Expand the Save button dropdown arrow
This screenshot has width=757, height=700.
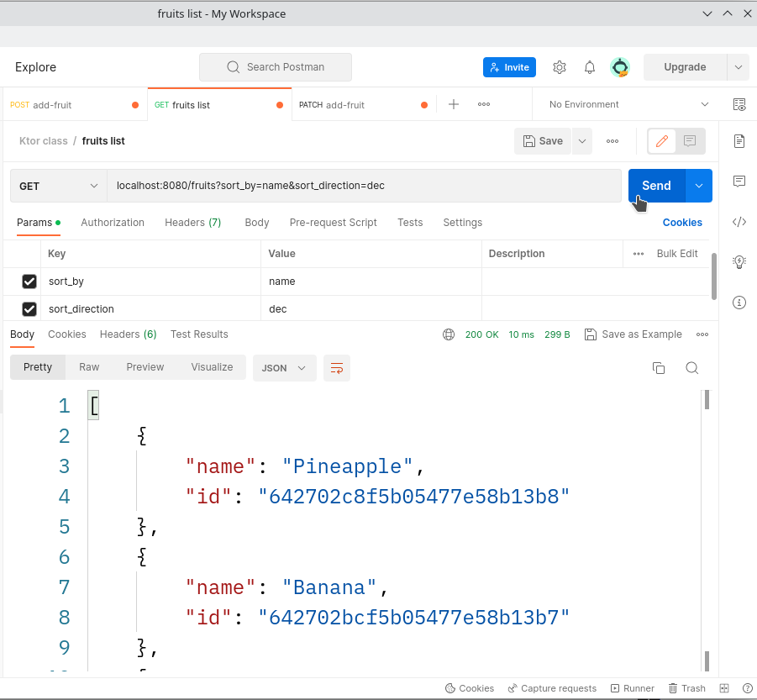point(582,141)
